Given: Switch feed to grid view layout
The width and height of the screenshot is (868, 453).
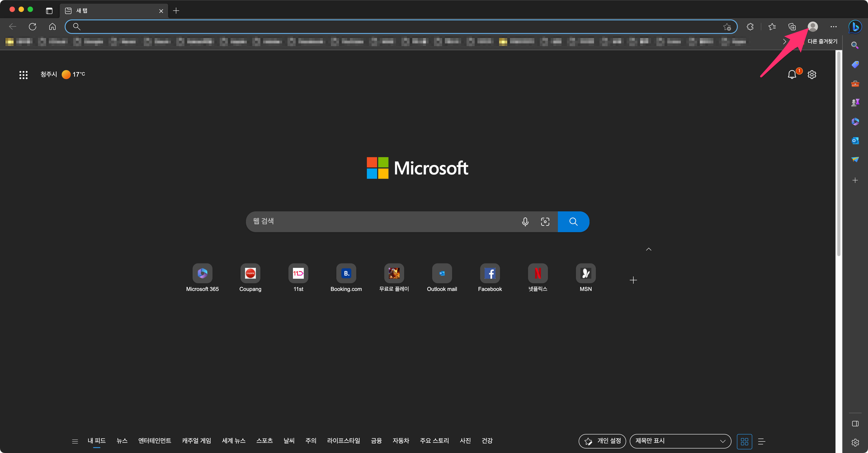Looking at the screenshot, I should 744,441.
